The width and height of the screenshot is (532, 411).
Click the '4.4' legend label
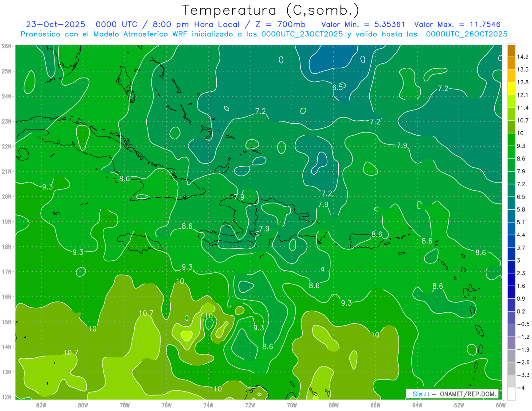pos(521,235)
